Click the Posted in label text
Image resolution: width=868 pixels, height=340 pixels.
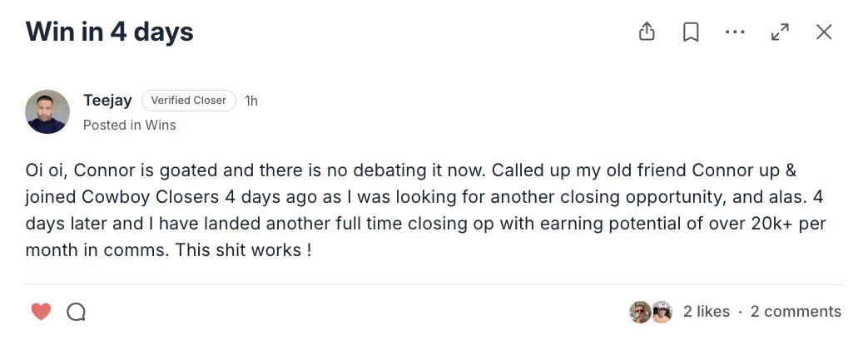tap(112, 126)
